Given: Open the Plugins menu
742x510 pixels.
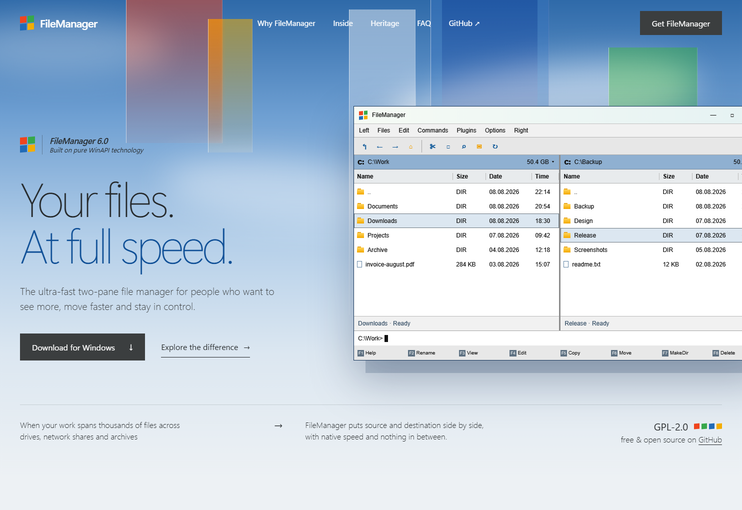Looking at the screenshot, I should [x=466, y=130].
